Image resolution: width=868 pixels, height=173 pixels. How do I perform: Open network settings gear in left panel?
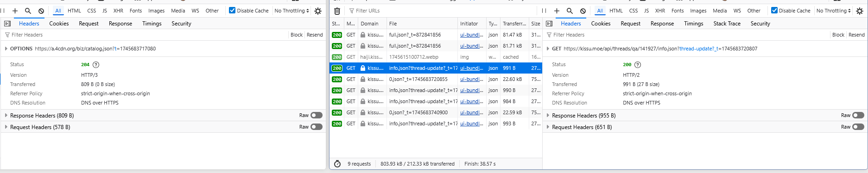click(318, 11)
